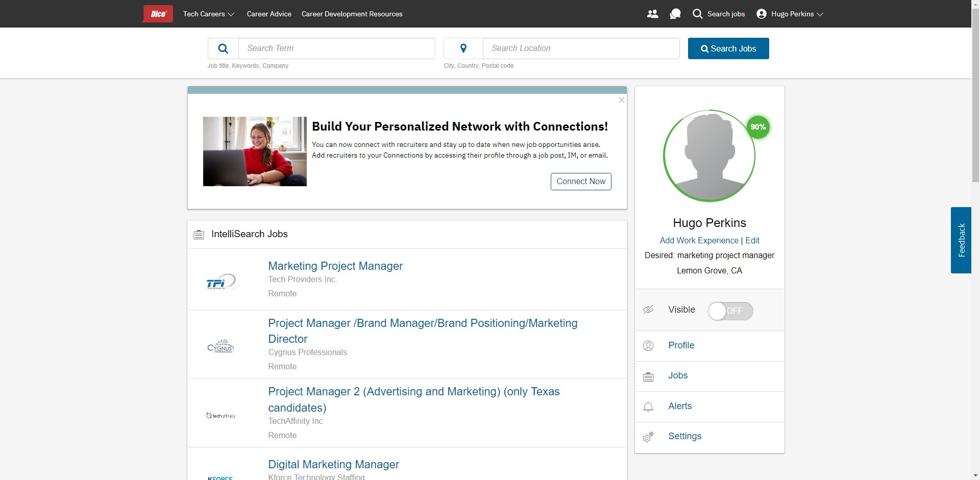Click the Hugo Perkins profile name

coord(709,223)
